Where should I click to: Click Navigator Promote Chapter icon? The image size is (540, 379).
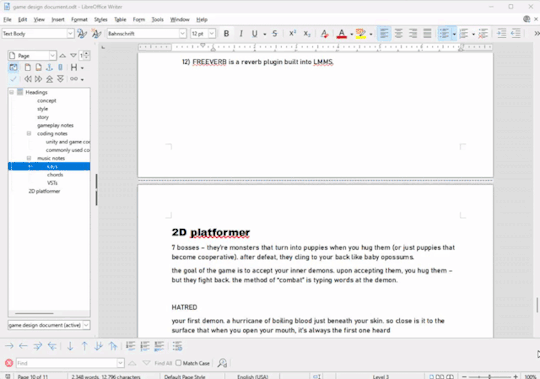click(x=50, y=79)
